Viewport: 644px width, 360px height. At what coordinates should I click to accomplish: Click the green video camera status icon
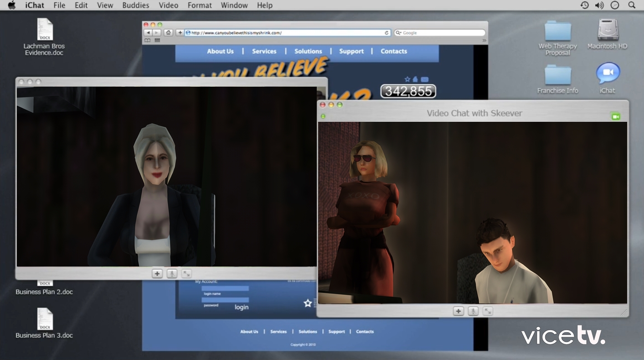(616, 116)
